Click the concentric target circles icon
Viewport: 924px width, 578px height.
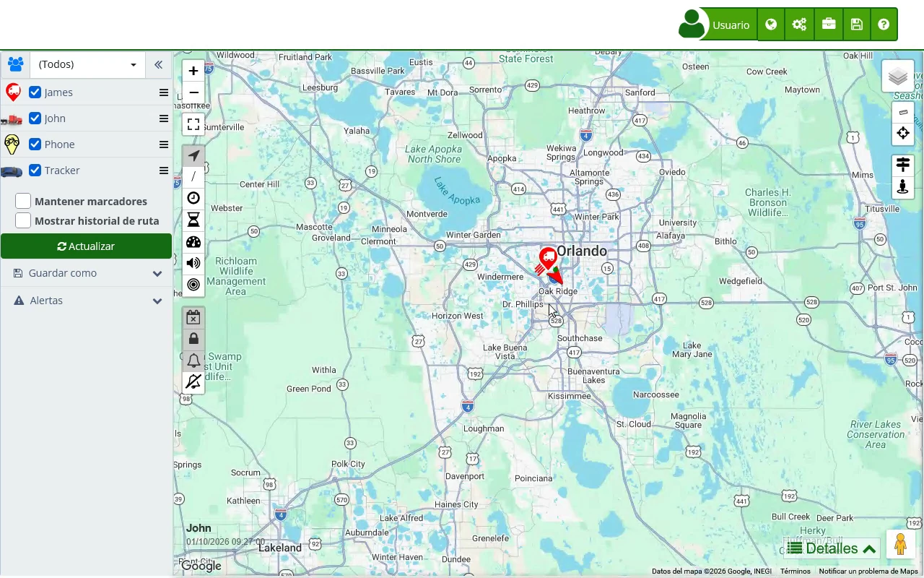coord(193,285)
